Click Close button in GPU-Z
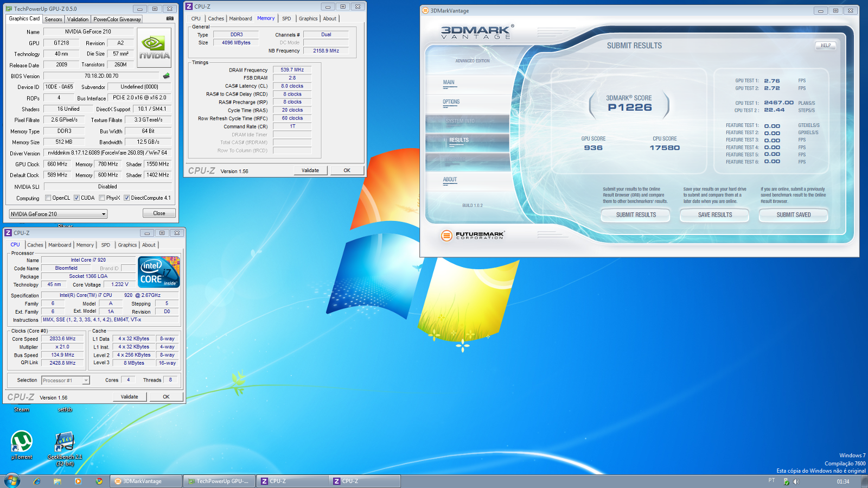Viewport: 868px width, 488px height. [x=159, y=213]
